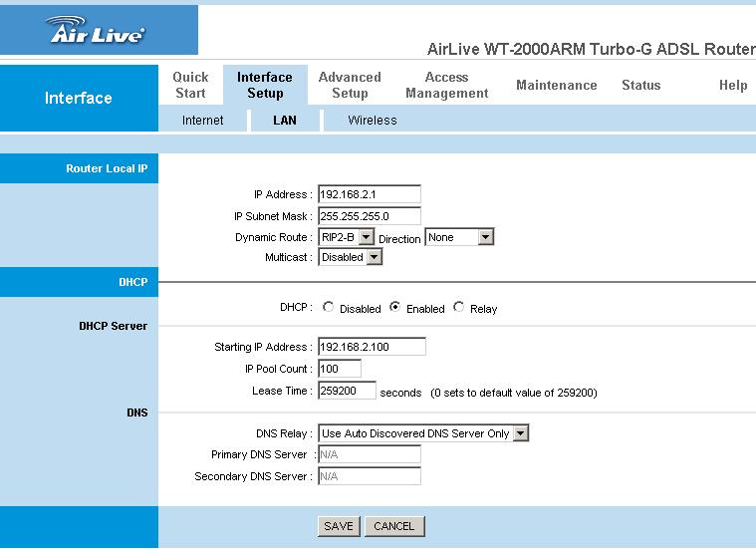Screen dimensions: 756x549
Task: Click the IP Subnet Mask field
Action: [x=370, y=216]
